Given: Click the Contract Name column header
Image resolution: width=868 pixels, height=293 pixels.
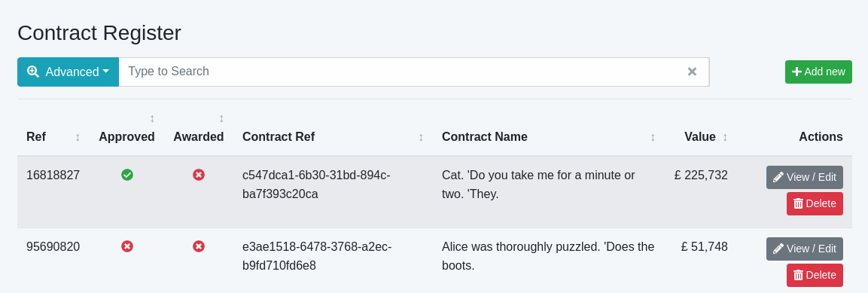Looking at the screenshot, I should coord(484,137).
